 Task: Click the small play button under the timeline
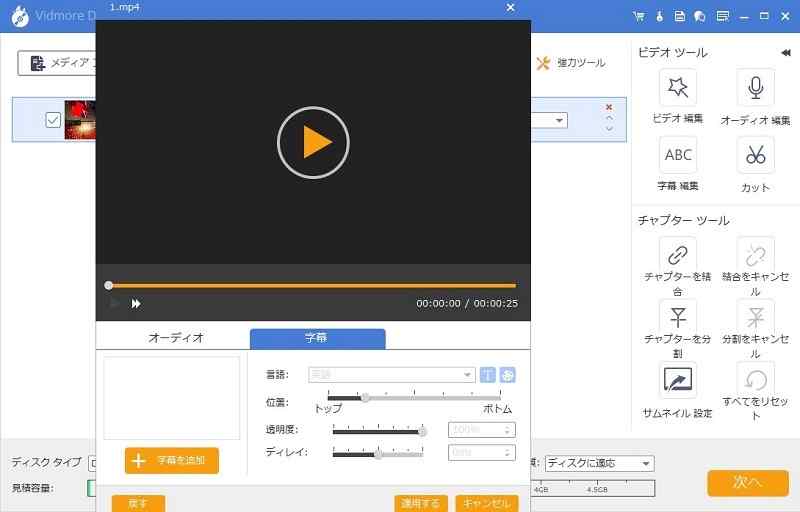click(x=114, y=304)
